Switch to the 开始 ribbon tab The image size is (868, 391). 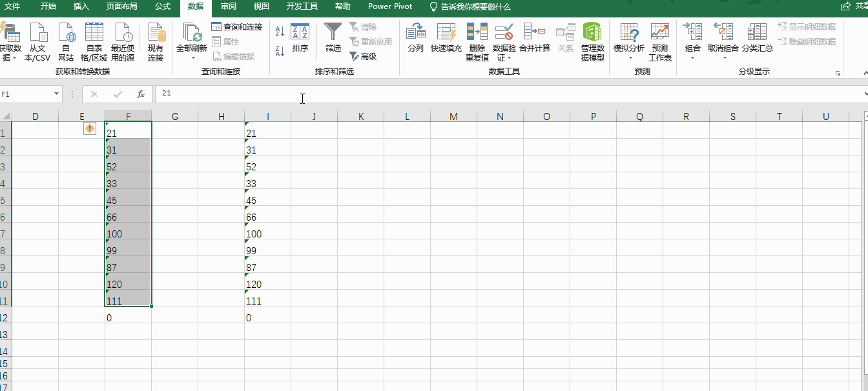tap(47, 8)
